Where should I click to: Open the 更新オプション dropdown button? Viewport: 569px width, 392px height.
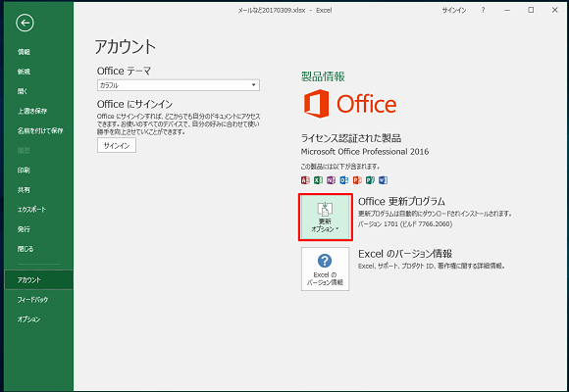(325, 217)
